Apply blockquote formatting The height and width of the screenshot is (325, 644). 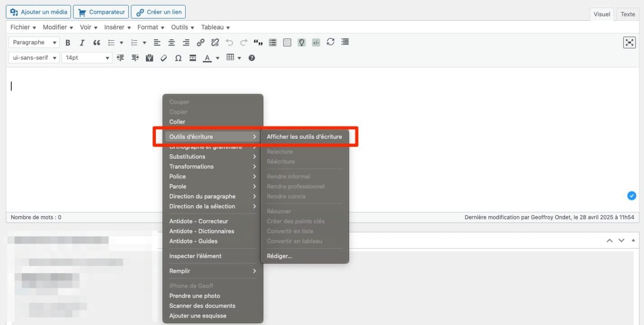97,43
